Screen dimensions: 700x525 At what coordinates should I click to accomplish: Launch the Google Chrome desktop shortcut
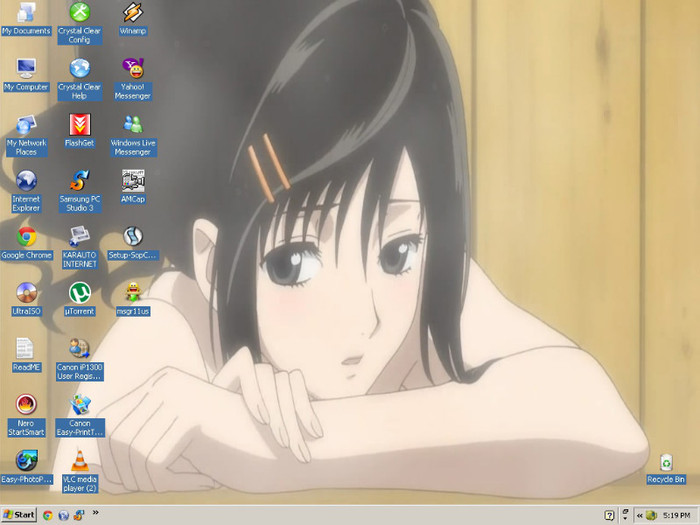coord(26,243)
